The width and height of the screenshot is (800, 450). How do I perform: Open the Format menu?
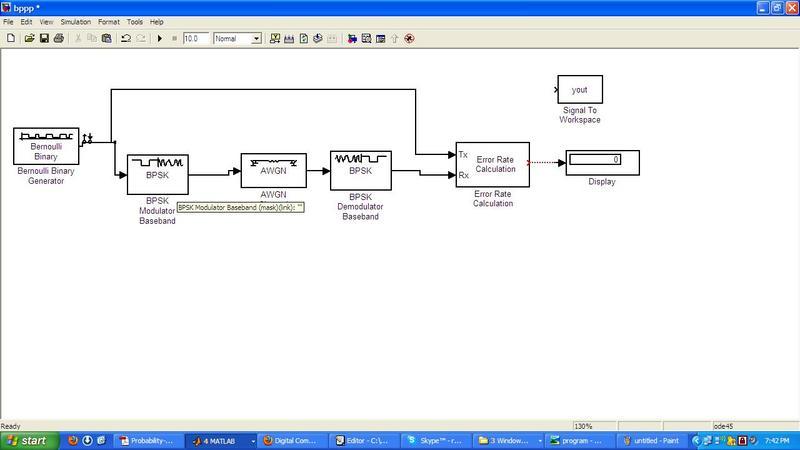[x=108, y=21]
